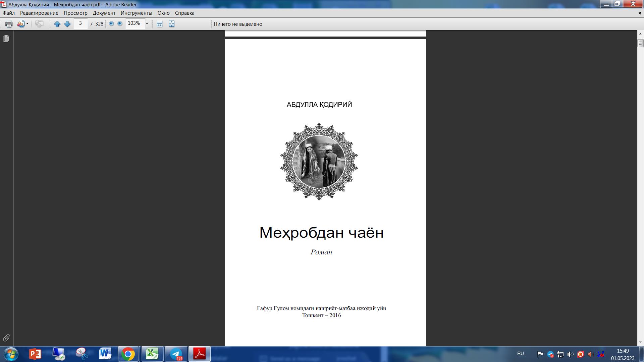The image size is (644, 362).
Task: Zoom out using the minus icon
Action: (x=111, y=24)
